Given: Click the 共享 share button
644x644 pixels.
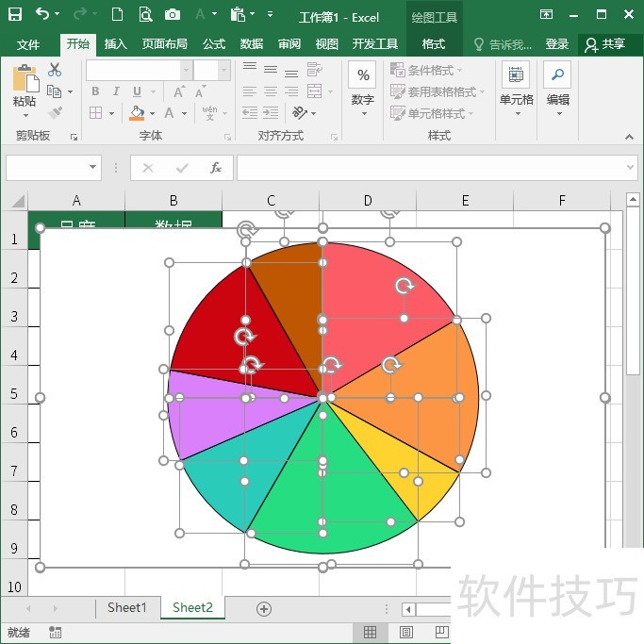Looking at the screenshot, I should pyautogui.click(x=605, y=44).
